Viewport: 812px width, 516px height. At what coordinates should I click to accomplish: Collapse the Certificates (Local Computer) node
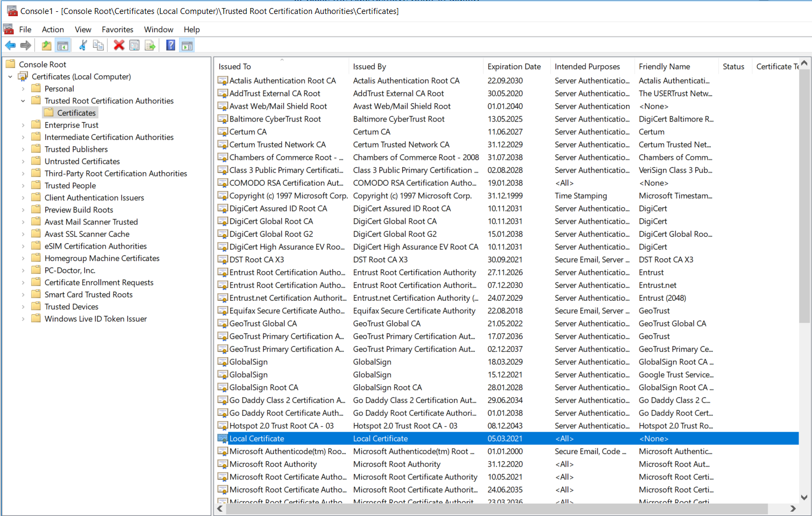click(x=10, y=76)
